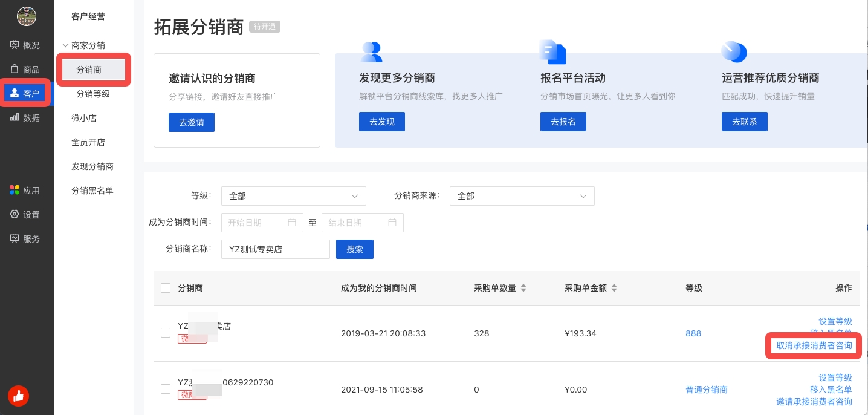Click the ¥193.34 amount cell
868x415 pixels.
(x=580, y=333)
